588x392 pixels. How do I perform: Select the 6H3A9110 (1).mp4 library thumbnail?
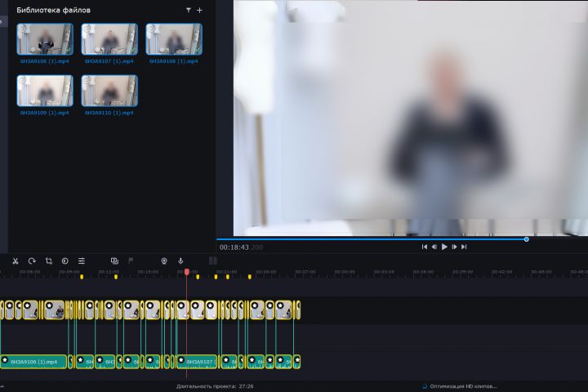(x=109, y=91)
